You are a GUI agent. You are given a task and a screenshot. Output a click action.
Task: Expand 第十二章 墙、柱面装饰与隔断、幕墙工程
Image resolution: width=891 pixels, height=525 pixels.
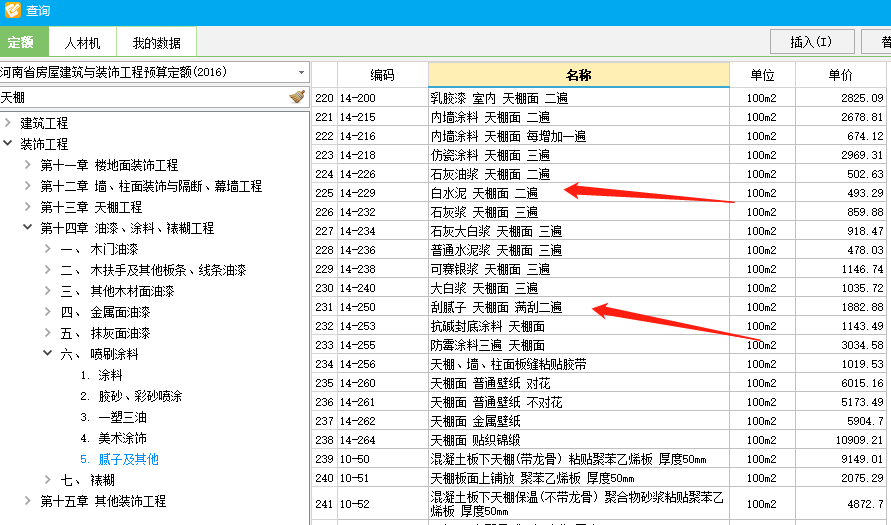pyautogui.click(x=27, y=186)
